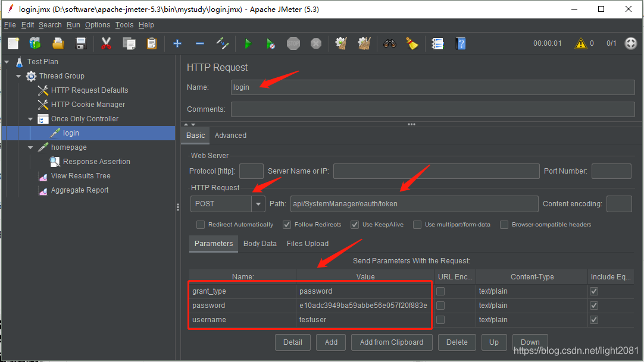Check URL Encode for grant_type row
Image resolution: width=644 pixels, height=362 pixels.
[x=440, y=291]
